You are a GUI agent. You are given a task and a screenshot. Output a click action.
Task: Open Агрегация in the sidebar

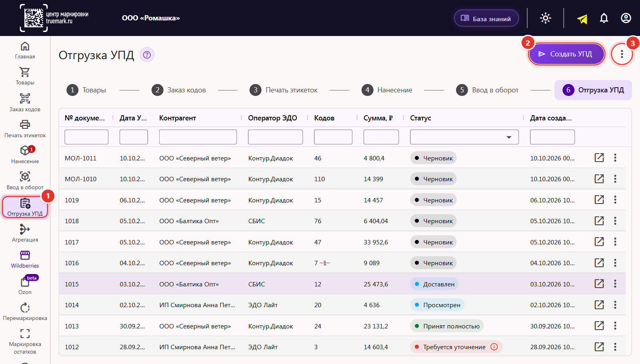25,234
